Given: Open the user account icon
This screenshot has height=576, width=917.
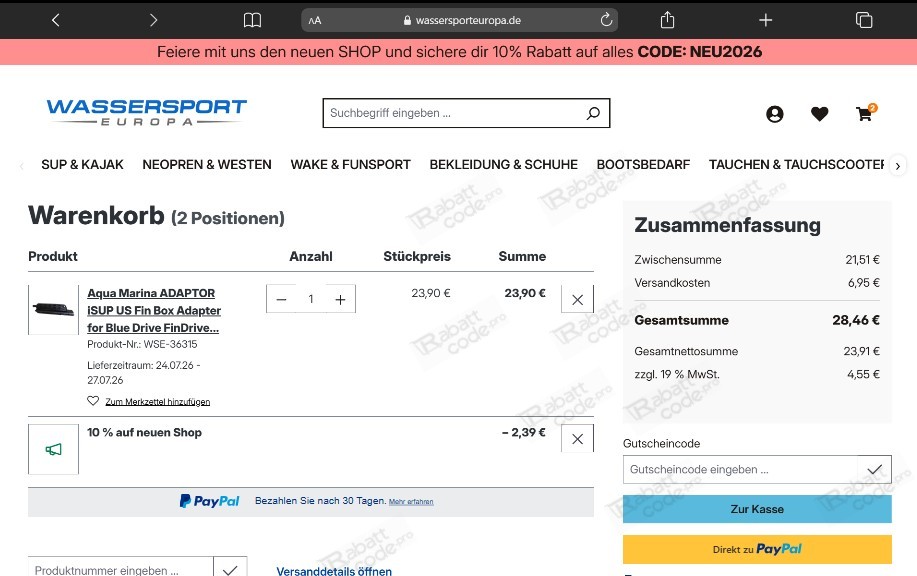Looking at the screenshot, I should 775,114.
